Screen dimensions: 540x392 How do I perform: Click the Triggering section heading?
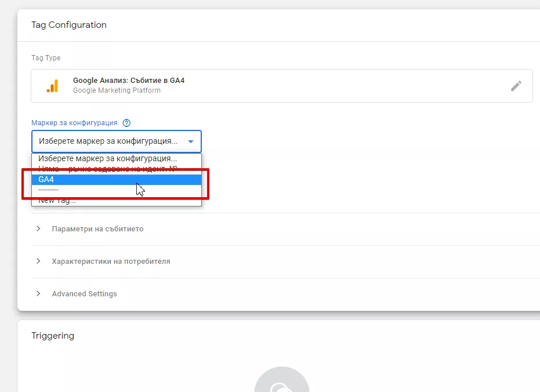(53, 336)
